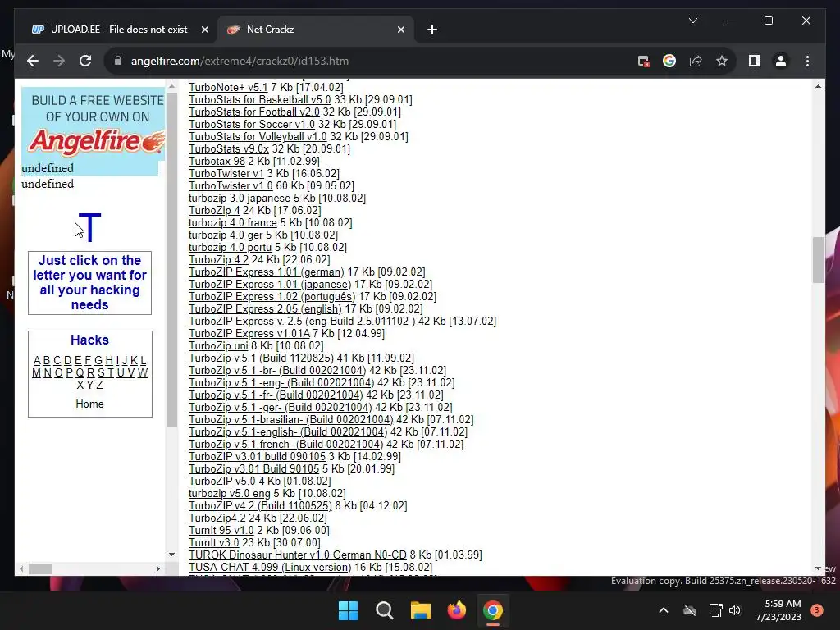Open the clock showing 5:59 AM
840x630 pixels.
[x=778, y=610]
